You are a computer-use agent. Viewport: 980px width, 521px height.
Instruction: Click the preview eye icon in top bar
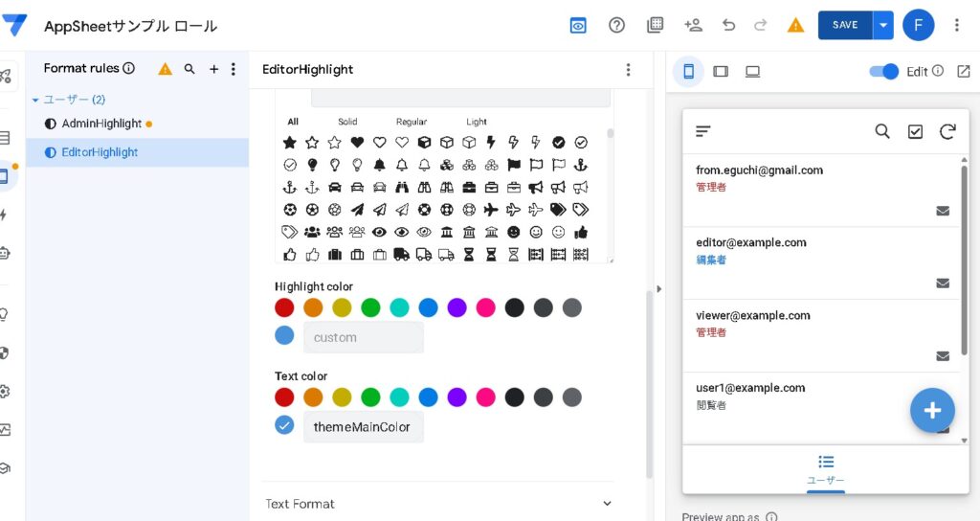[x=578, y=26]
